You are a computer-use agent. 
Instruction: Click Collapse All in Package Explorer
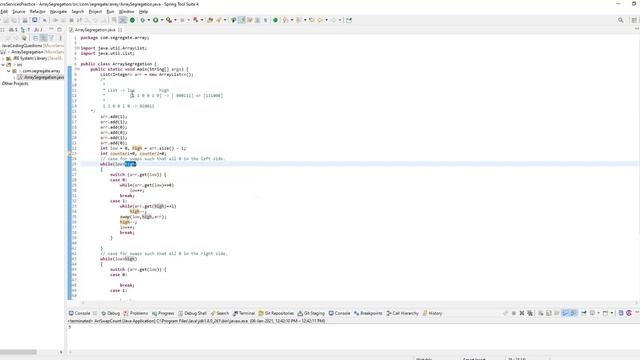tap(35, 38)
